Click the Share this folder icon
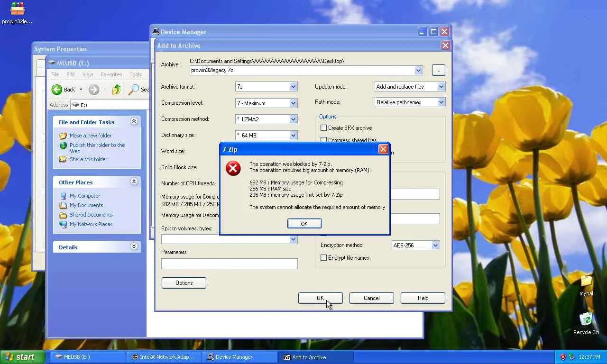This screenshot has height=364, width=607. pos(63,159)
